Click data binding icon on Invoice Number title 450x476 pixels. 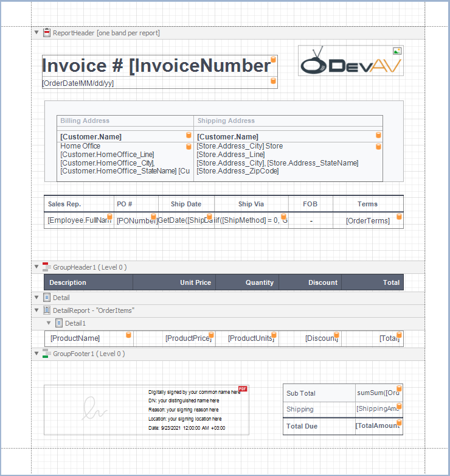pos(273,60)
